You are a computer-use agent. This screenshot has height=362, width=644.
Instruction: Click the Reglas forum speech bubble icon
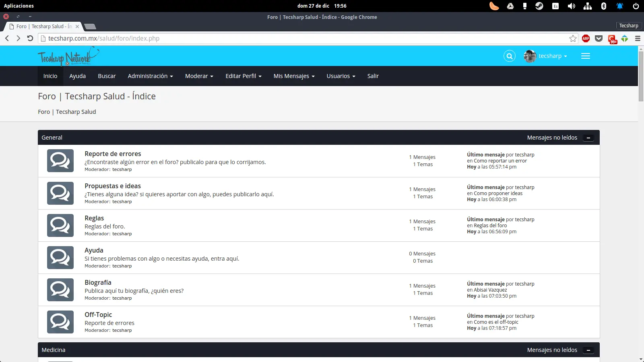[x=60, y=225]
